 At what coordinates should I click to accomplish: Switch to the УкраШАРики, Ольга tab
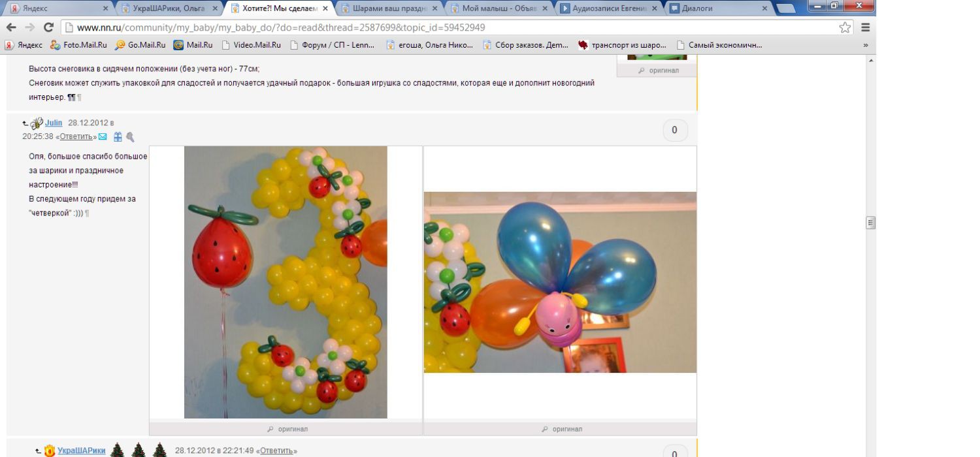(167, 8)
